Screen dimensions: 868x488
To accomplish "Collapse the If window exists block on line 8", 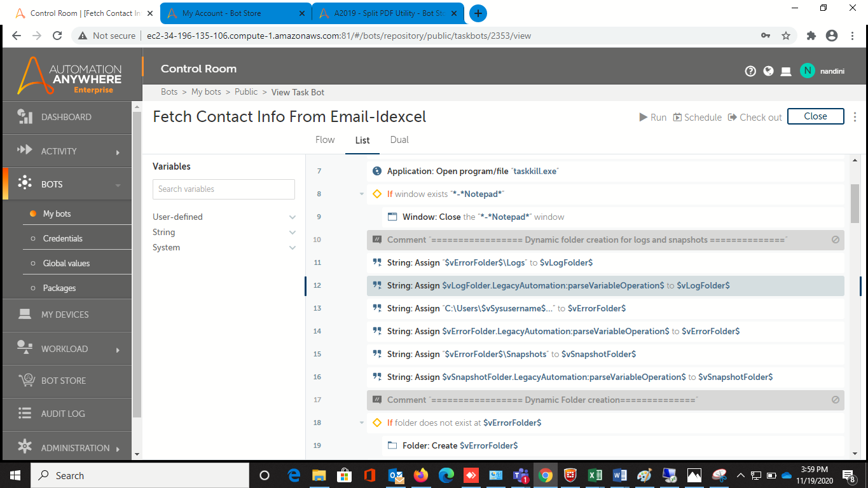I will [x=361, y=194].
